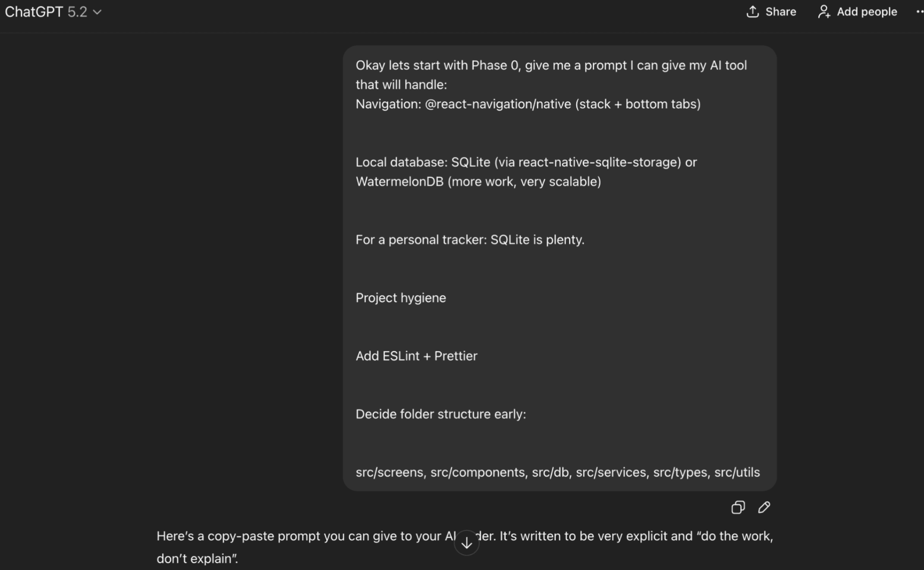Copy the user message with copy icon

point(738,507)
